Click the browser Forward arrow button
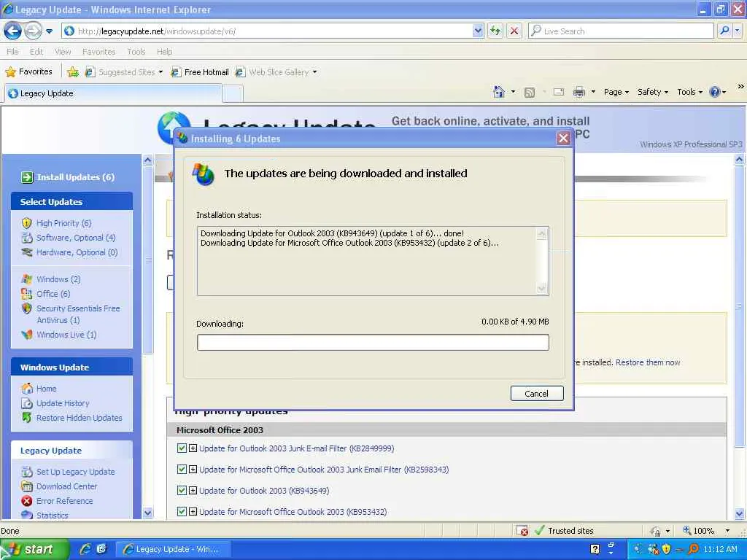The image size is (747, 560). pos(33,31)
